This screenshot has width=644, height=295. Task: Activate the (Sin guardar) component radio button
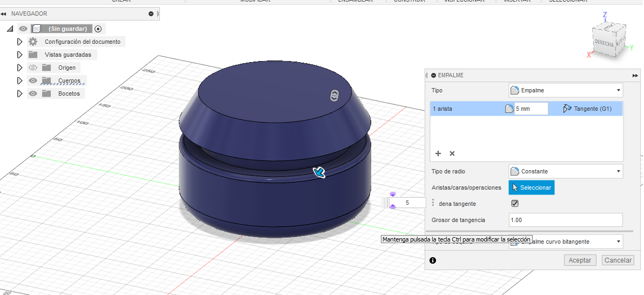point(98,29)
